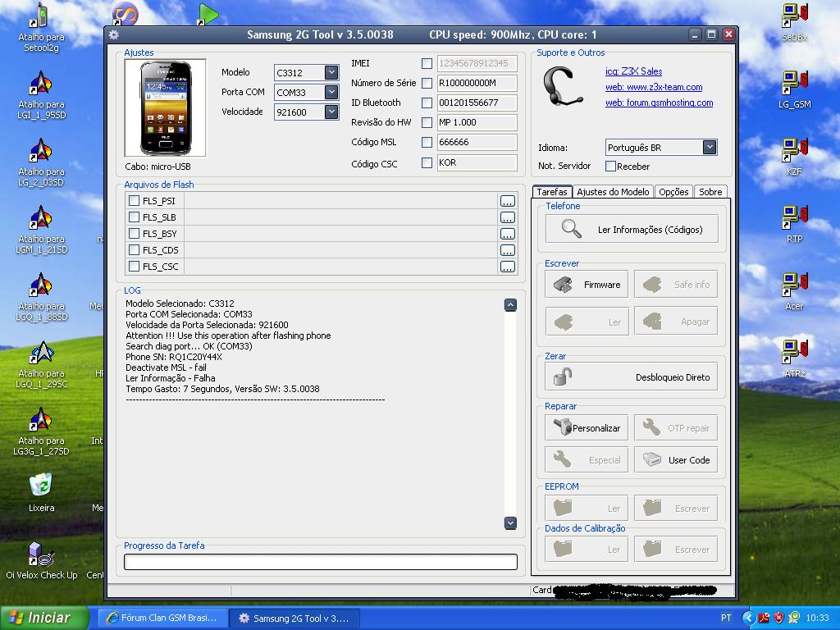The width and height of the screenshot is (840, 630).
Task: Open Atalho para LGQ_1_29SC desktop icon
Action: point(41,364)
